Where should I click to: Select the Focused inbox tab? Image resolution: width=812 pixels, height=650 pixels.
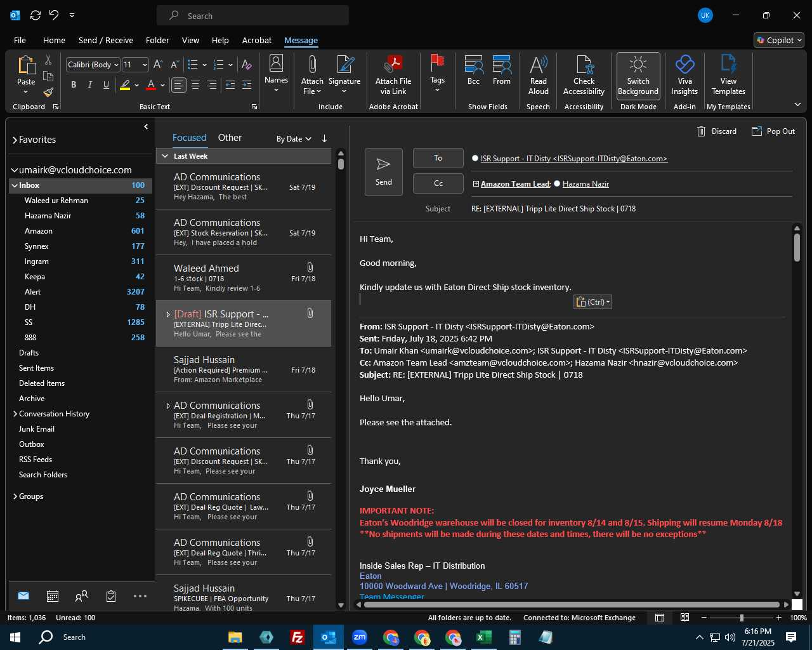(189, 138)
